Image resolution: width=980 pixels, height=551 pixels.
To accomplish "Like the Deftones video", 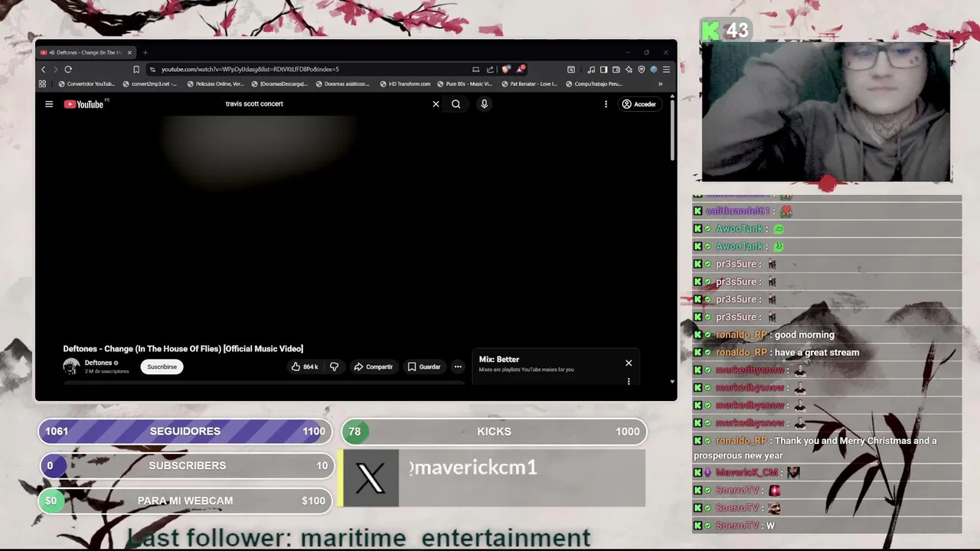I will pyautogui.click(x=305, y=367).
